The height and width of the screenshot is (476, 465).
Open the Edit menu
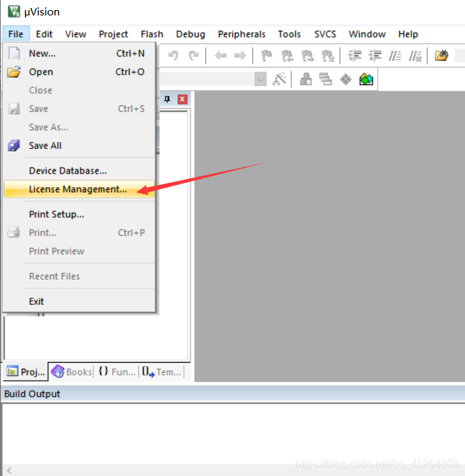pyautogui.click(x=44, y=34)
